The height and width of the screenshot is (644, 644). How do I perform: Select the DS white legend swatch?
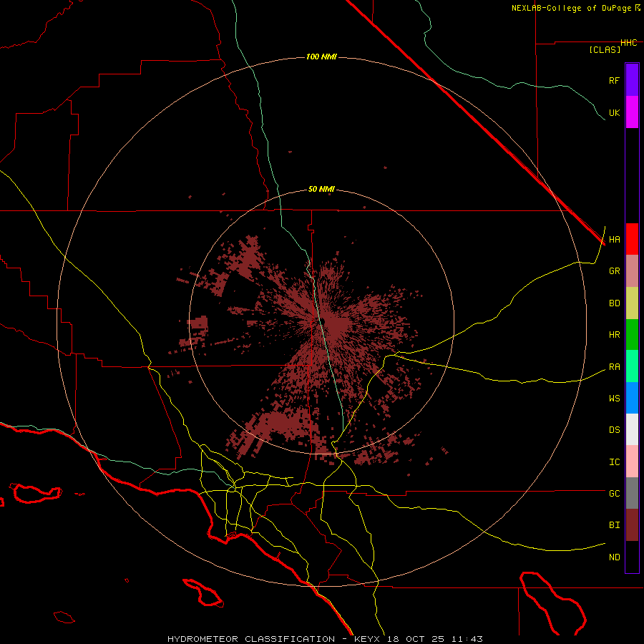coord(632,429)
